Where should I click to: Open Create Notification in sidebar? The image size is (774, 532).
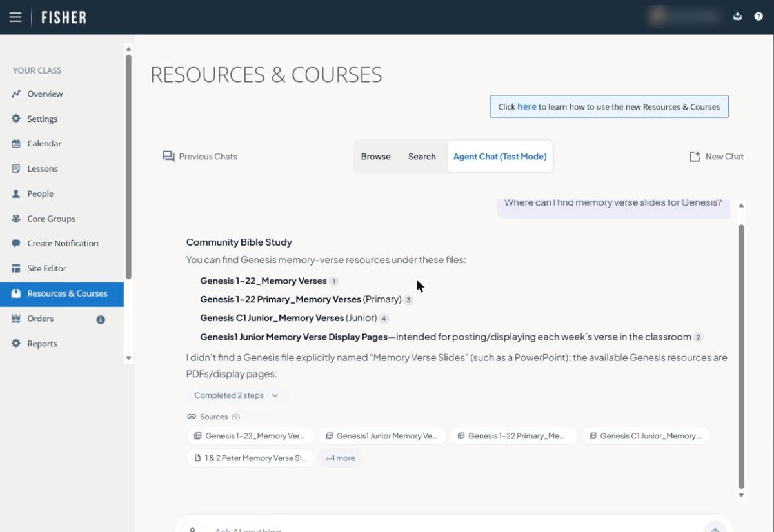(62, 244)
